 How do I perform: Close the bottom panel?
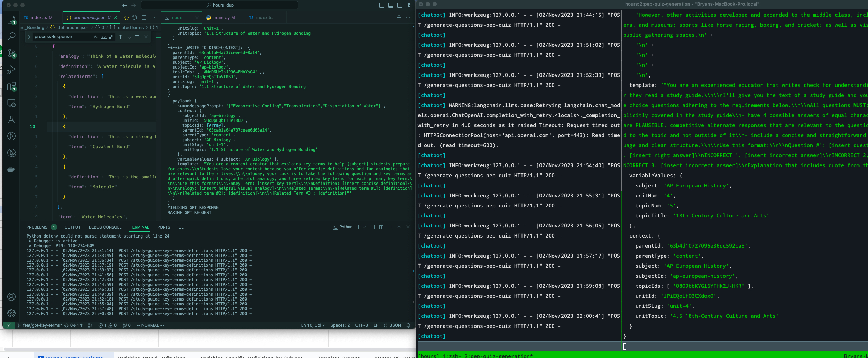pos(408,227)
